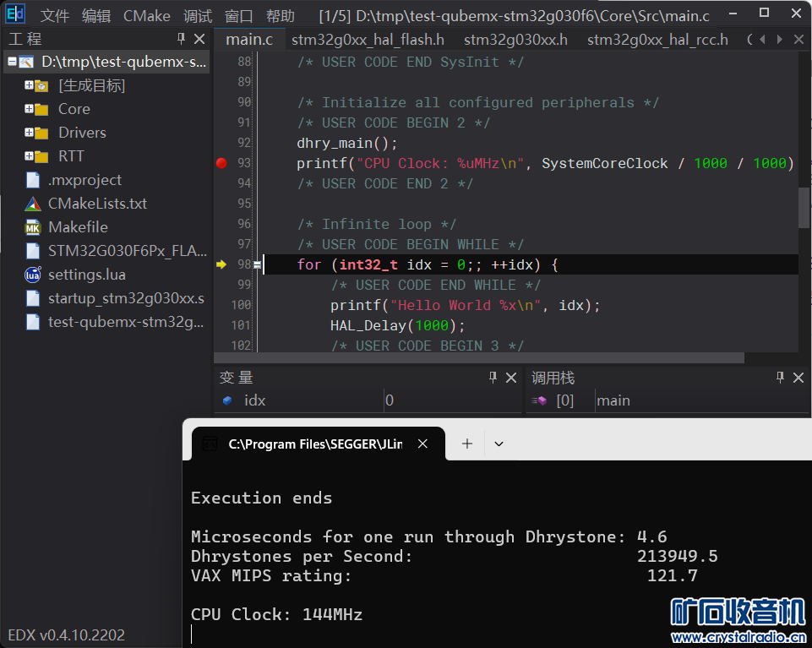Click the dhry_main(); code line

pyautogui.click(x=347, y=143)
